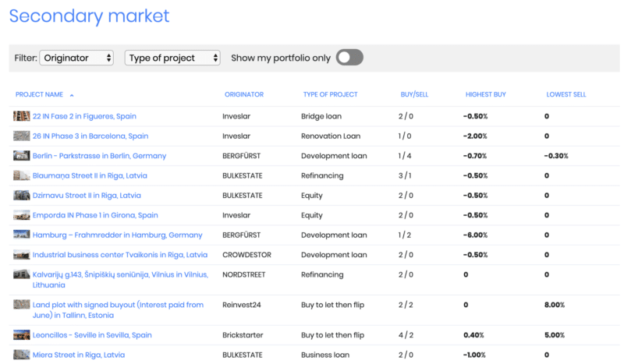
Task: Open the Originator filter dropdown
Action: [x=76, y=58]
